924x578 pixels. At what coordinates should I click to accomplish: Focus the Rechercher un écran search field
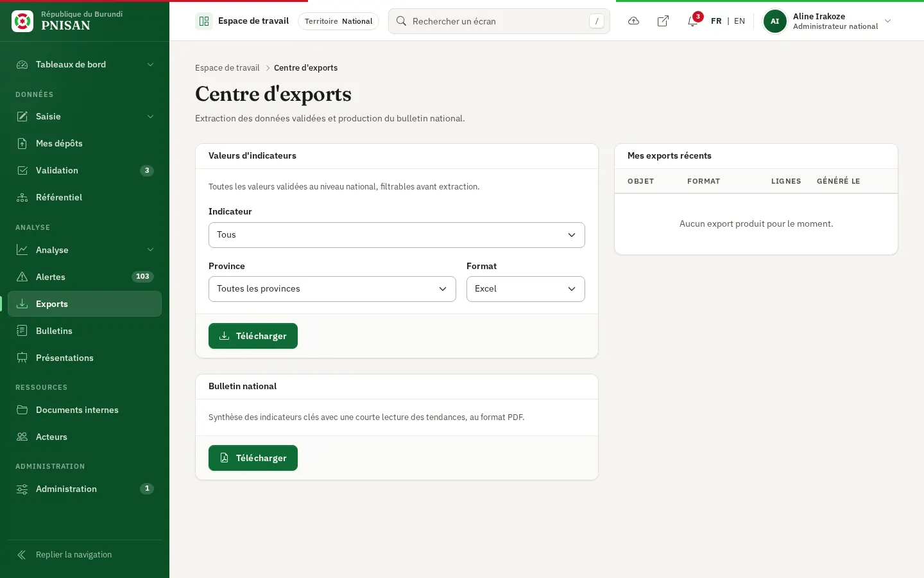point(499,21)
